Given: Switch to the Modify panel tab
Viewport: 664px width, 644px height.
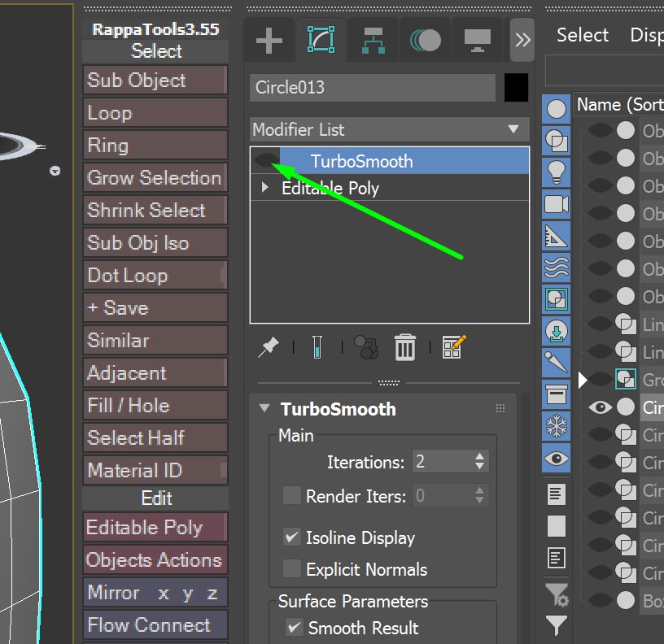Looking at the screenshot, I should [x=321, y=40].
